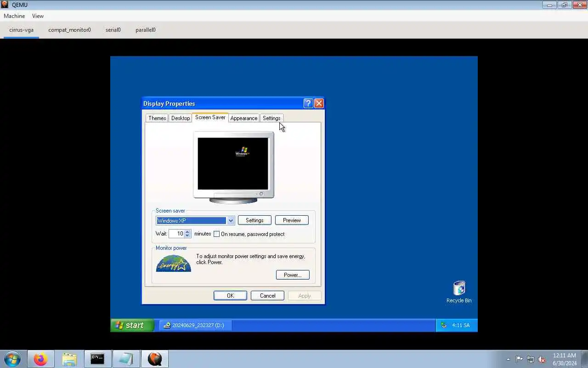The image size is (588, 368).
Task: Click the XP system tray icon beside clock
Action: click(444, 325)
